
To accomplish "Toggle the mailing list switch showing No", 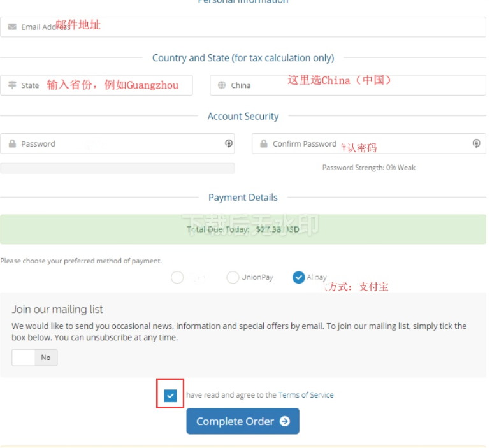I will tap(34, 358).
